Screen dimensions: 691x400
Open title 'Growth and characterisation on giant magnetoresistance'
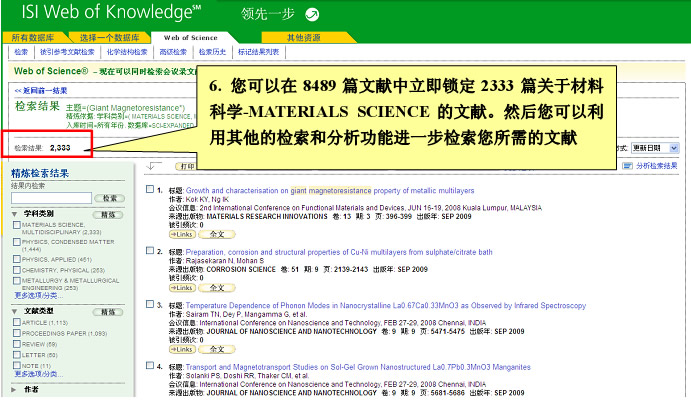(330, 191)
